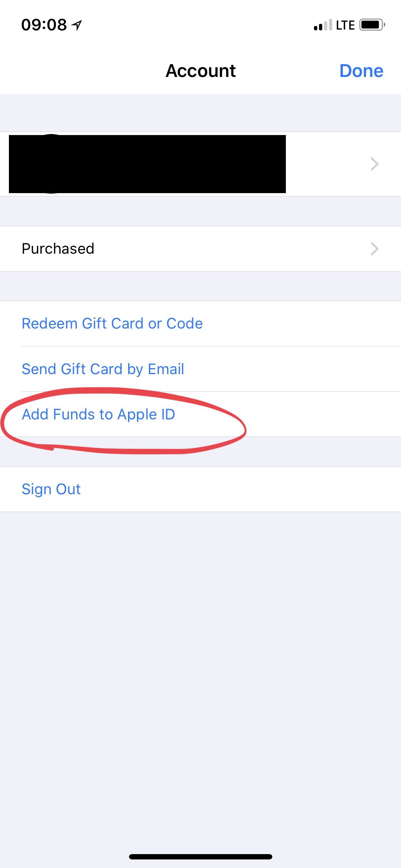Open the blacked-out account profile row
Image resolution: width=401 pixels, height=868 pixels.
(200, 164)
